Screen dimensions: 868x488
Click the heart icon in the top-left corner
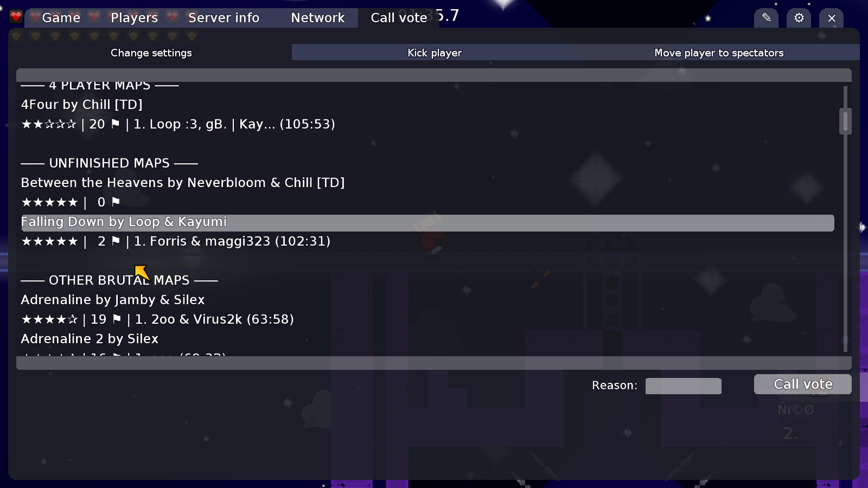tap(16, 16)
